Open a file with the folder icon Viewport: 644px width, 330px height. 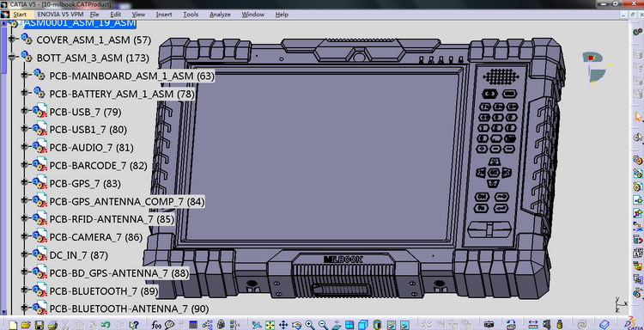click(x=26, y=325)
